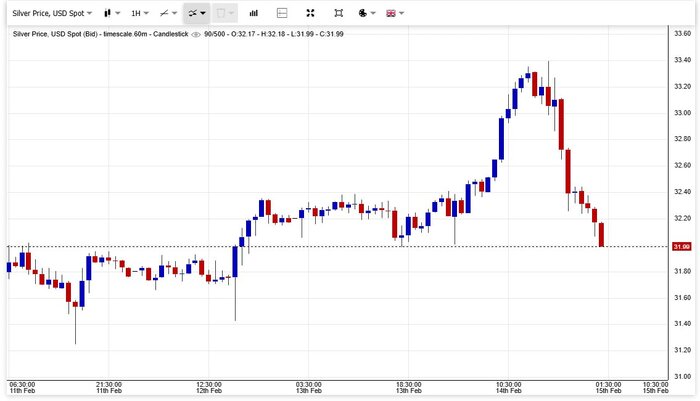
Task: Click the square frame snapshot icon
Action: (x=338, y=13)
